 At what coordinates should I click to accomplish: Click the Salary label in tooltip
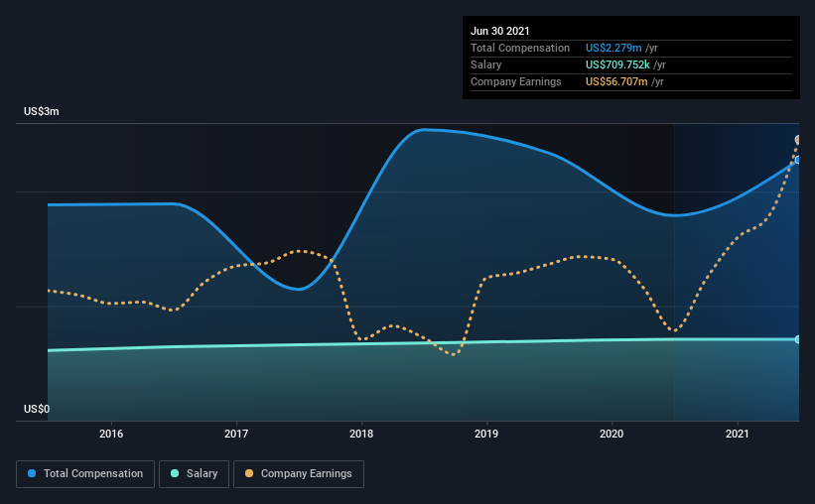pyautogui.click(x=486, y=64)
